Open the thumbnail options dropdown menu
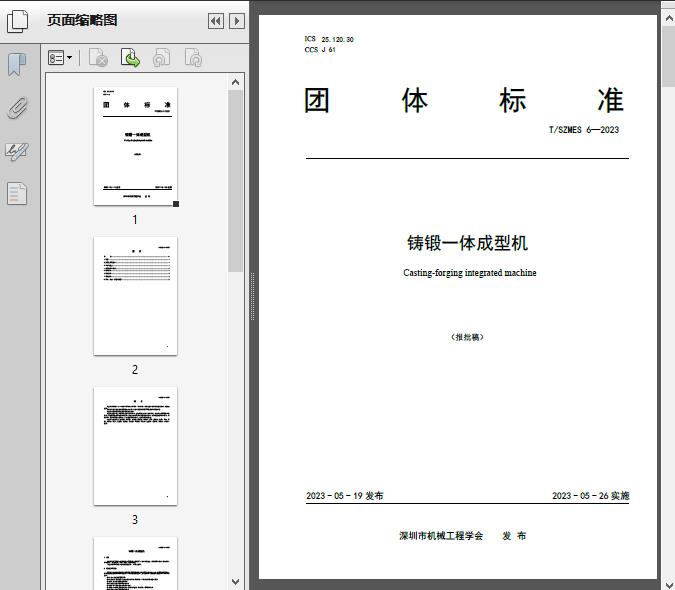Viewport: 675px width, 590px height. pos(60,59)
